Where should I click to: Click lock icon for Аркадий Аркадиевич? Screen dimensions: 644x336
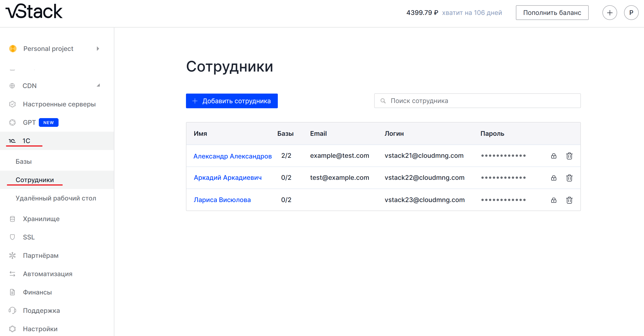[x=554, y=178]
